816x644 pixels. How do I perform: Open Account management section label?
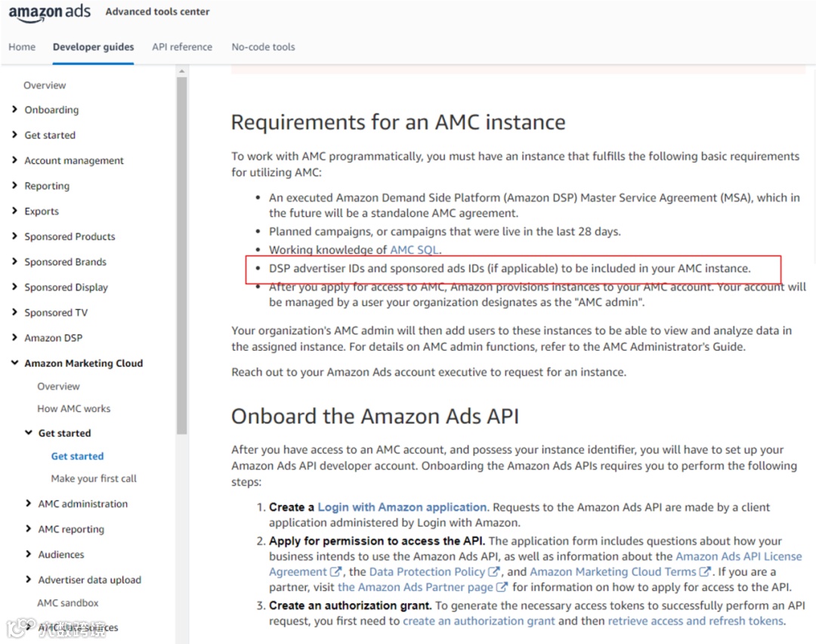tap(74, 160)
